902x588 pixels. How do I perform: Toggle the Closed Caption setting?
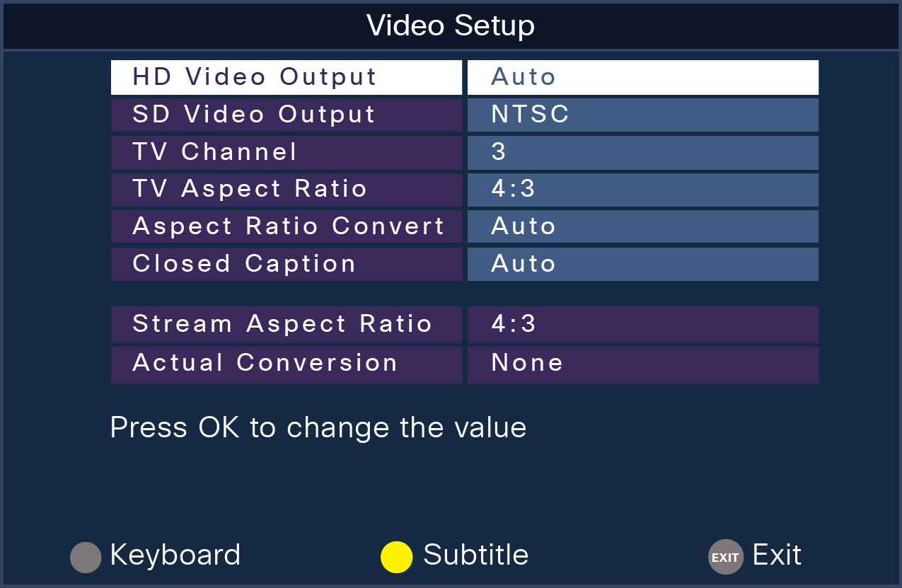click(641, 263)
